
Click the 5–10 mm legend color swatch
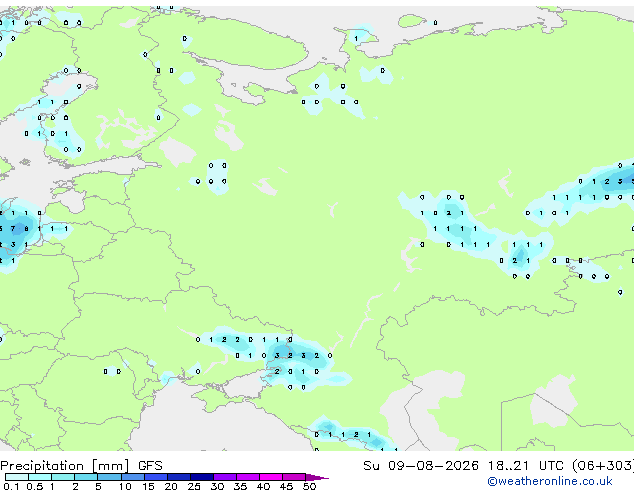point(109,477)
